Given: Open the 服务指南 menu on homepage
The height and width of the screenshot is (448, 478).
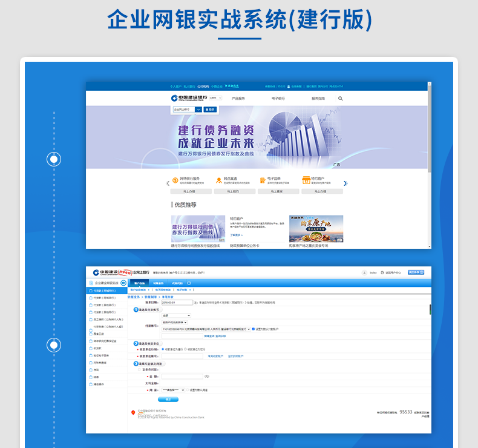Looking at the screenshot, I should click(x=318, y=99).
